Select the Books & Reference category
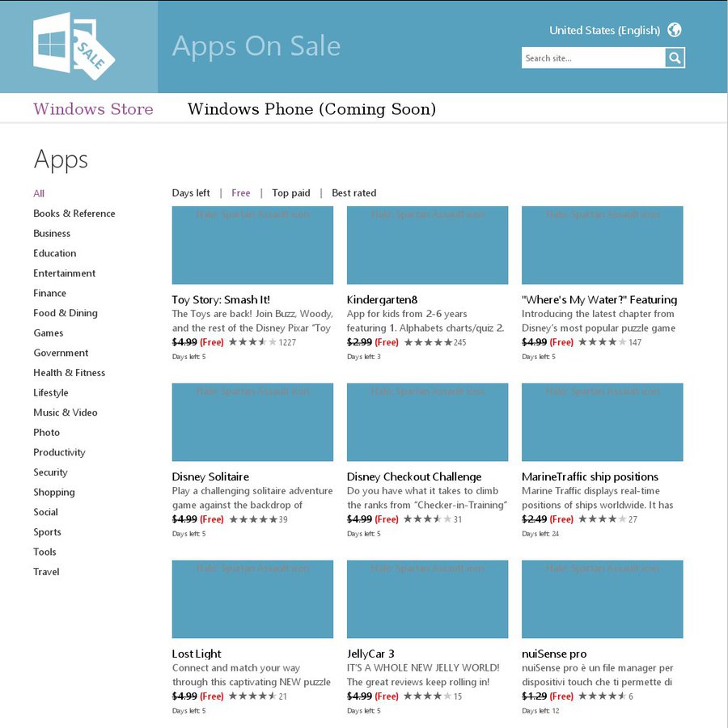728x728 pixels. [74, 214]
